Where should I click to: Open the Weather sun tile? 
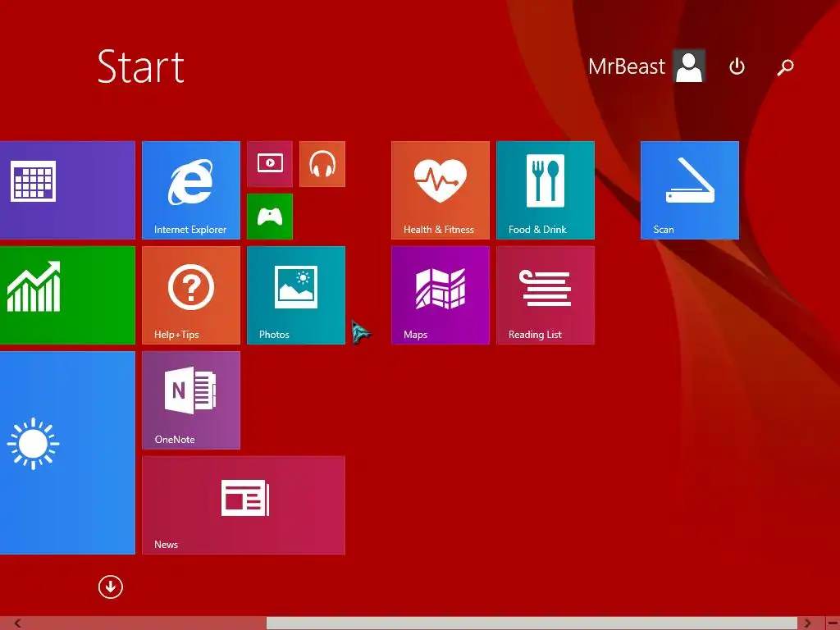coord(67,453)
